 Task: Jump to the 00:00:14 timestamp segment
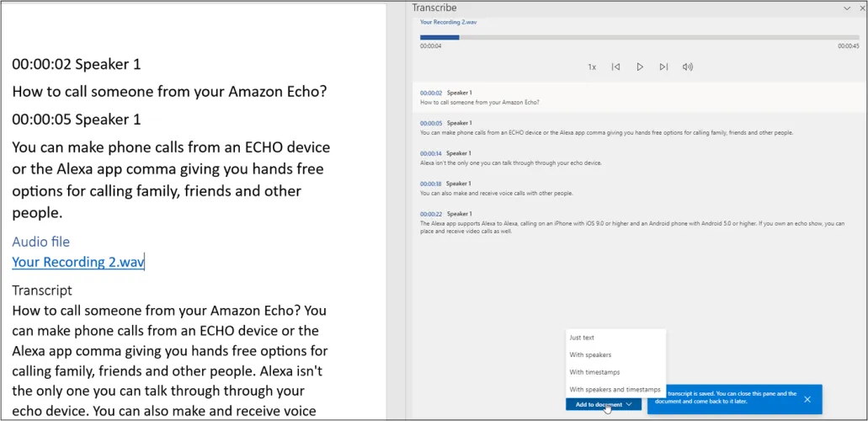point(431,153)
